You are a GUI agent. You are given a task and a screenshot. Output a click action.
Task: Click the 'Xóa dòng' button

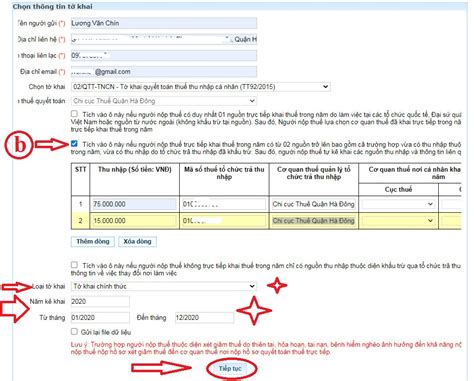(x=137, y=241)
